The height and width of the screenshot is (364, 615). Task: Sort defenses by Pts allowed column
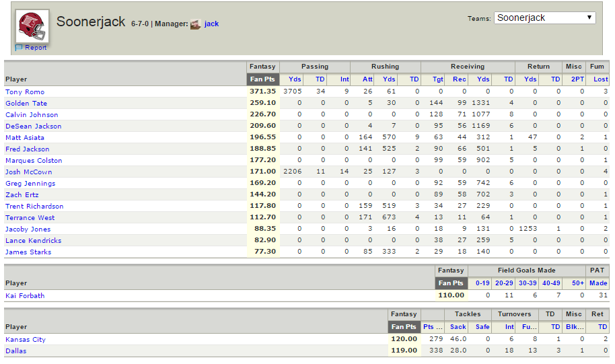coord(433,326)
